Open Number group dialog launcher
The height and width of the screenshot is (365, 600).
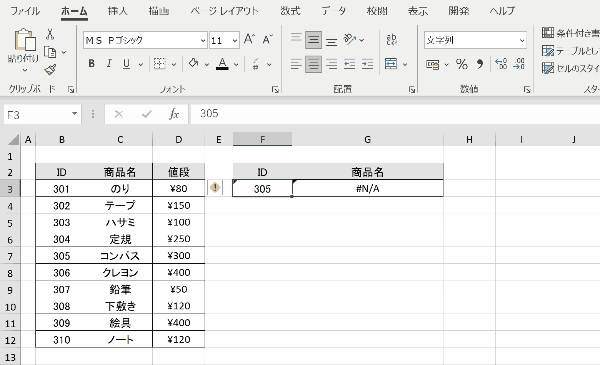527,90
